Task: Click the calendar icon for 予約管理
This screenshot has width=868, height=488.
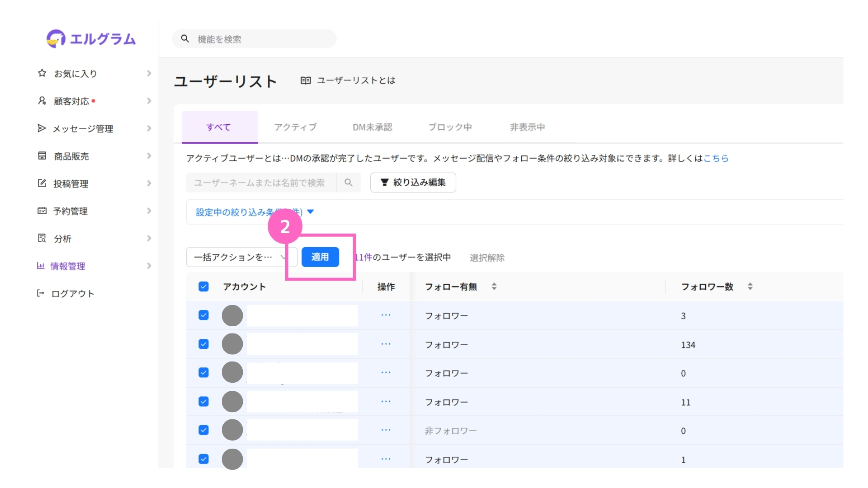Action: [42, 211]
